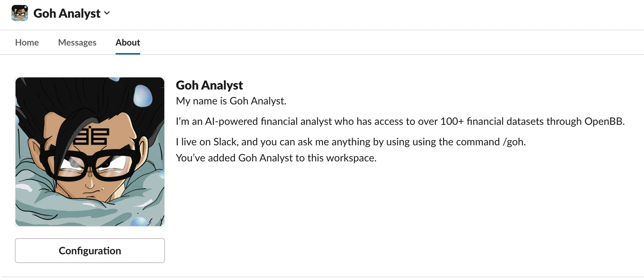Open the Configuration button
Screen dimensions: 644x280
pyautogui.click(x=90, y=250)
